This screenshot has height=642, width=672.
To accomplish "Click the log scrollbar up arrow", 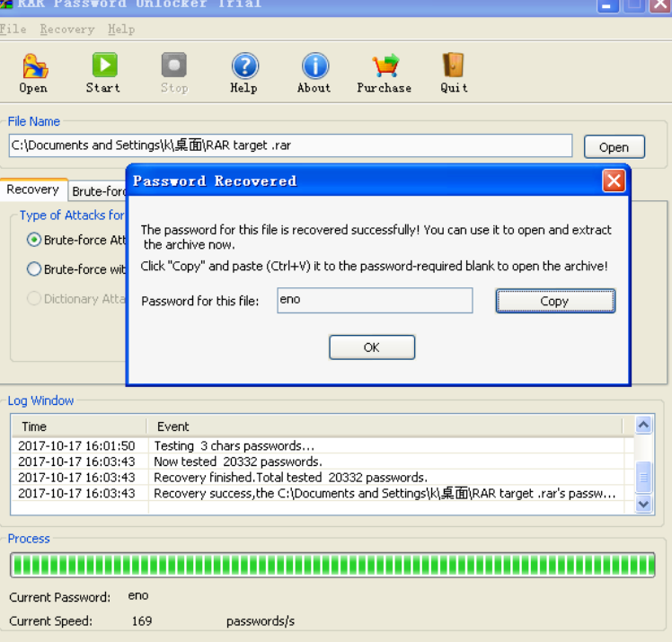I will (643, 425).
